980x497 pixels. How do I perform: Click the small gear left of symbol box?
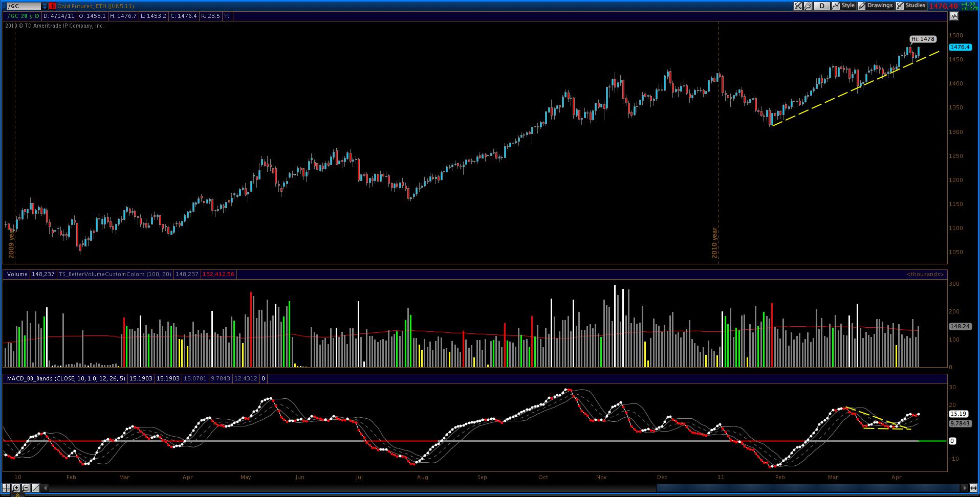[x=4, y=6]
